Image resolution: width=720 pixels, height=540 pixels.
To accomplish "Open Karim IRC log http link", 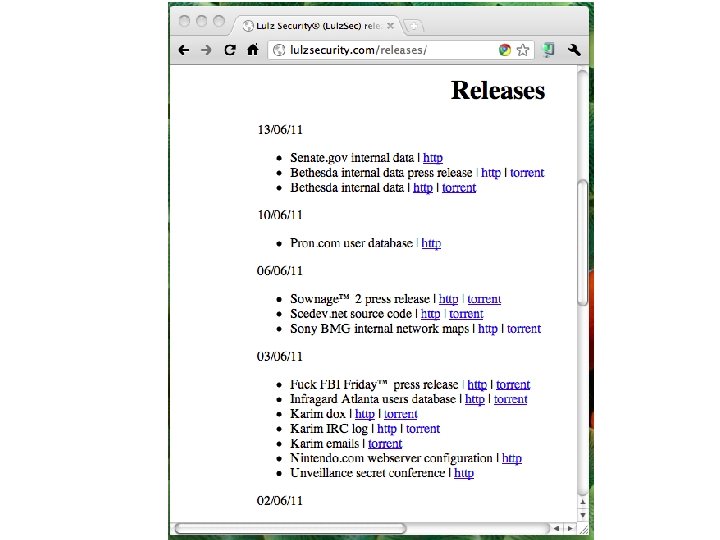I will pos(387,429).
